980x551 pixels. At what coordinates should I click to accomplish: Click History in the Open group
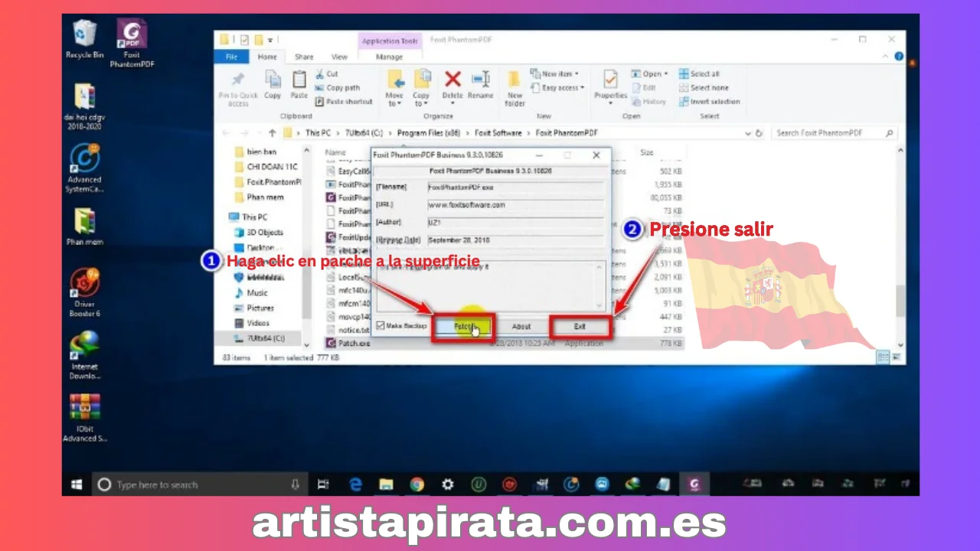pos(648,102)
